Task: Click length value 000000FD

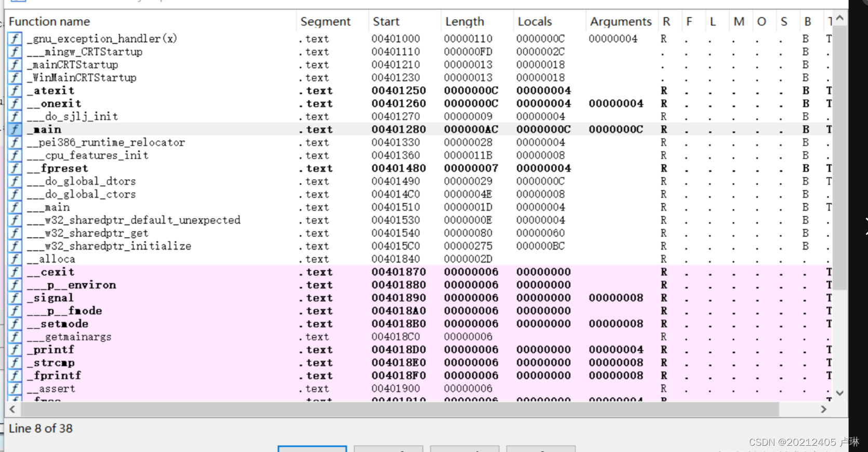Action: click(x=468, y=51)
